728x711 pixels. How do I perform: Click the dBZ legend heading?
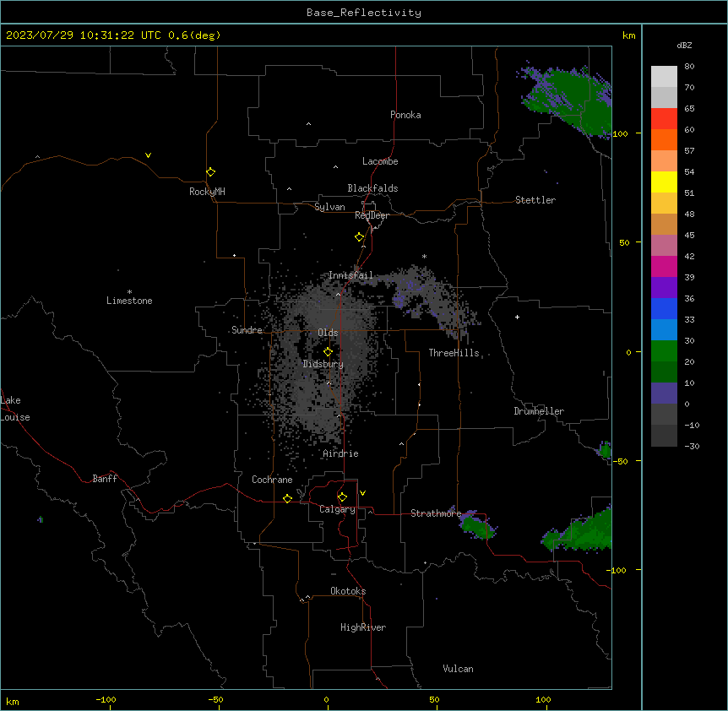684,45
